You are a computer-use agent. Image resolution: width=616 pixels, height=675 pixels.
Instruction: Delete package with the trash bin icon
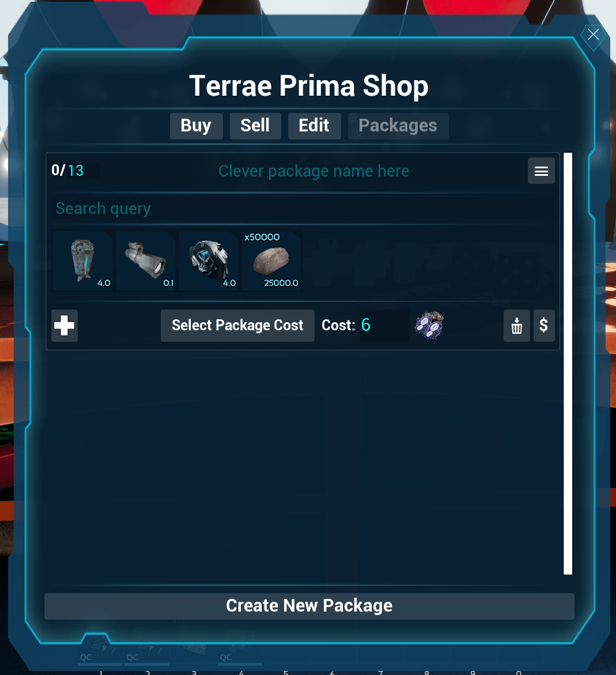point(516,326)
